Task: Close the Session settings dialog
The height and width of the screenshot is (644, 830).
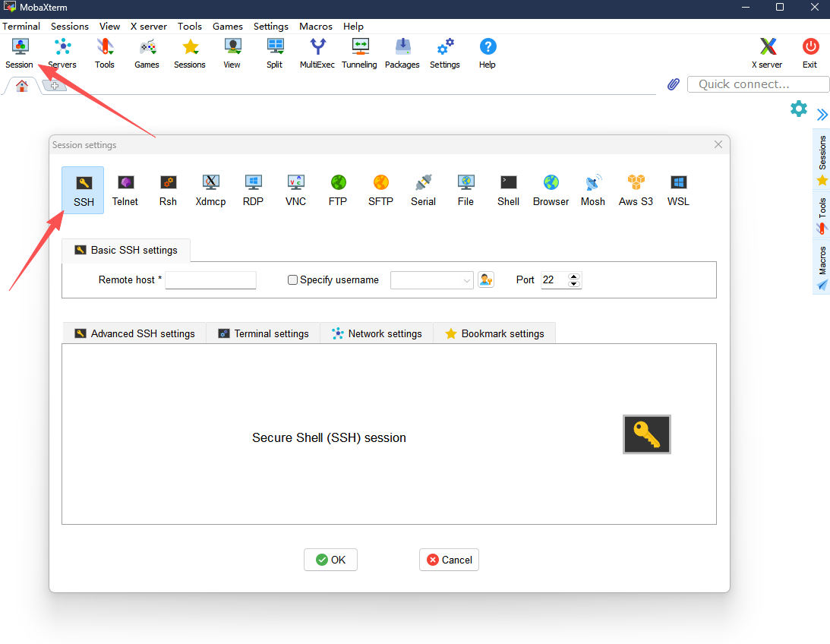Action: [718, 144]
